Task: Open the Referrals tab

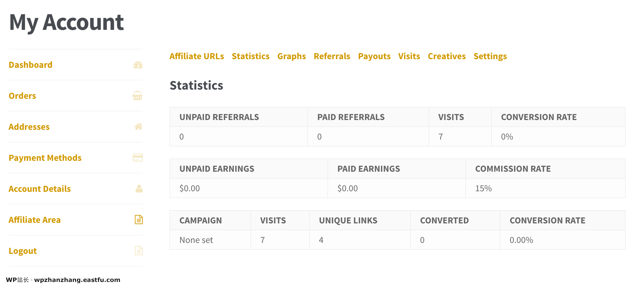Action: [x=332, y=56]
